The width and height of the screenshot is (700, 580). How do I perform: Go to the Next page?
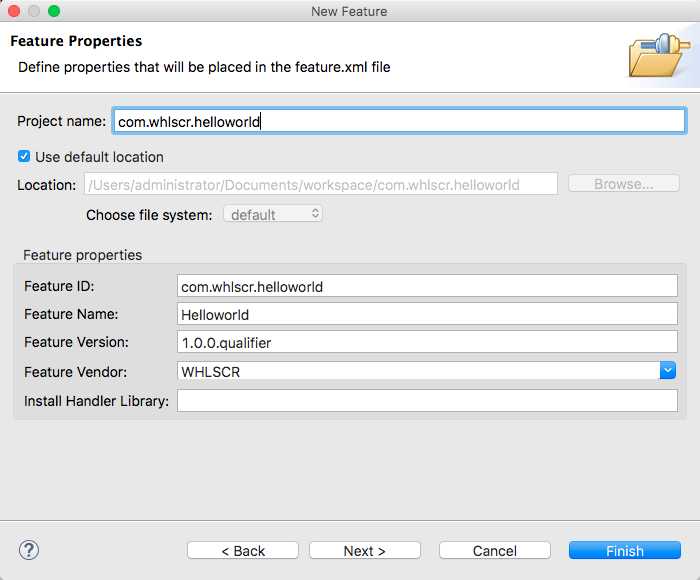365,551
